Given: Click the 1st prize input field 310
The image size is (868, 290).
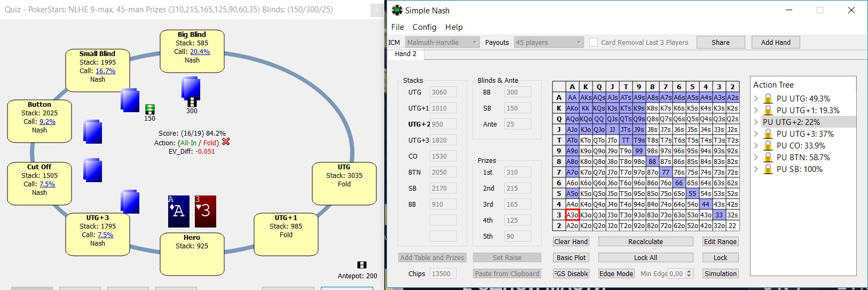Looking at the screenshot, I should [517, 172].
